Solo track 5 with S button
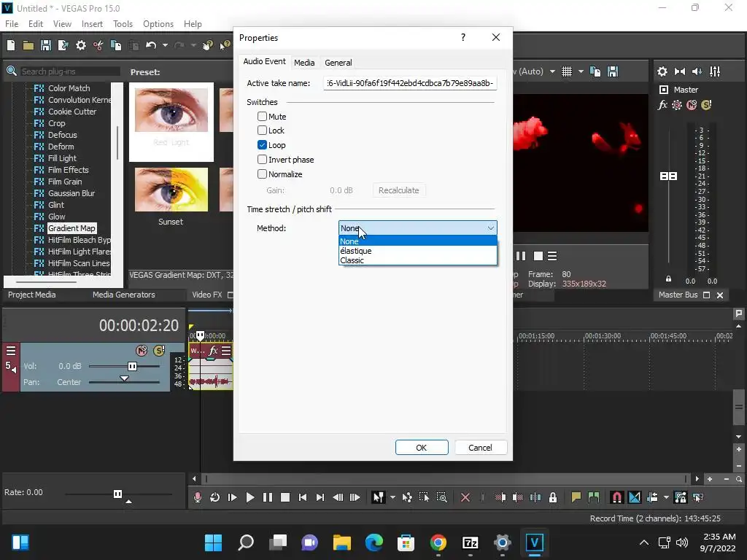 159,351
